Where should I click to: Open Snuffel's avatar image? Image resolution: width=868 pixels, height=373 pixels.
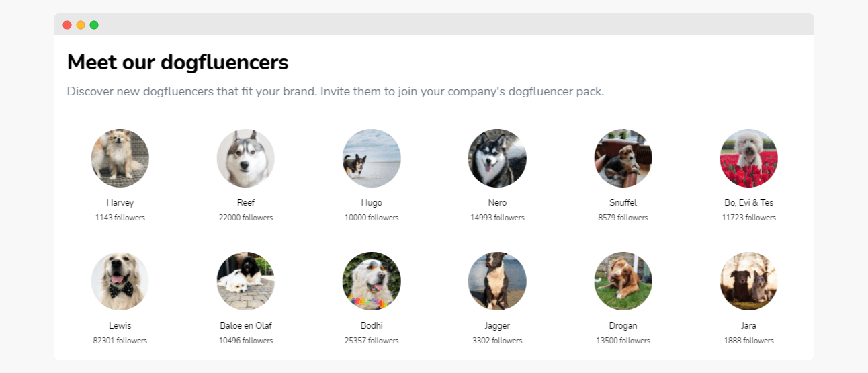pos(623,158)
